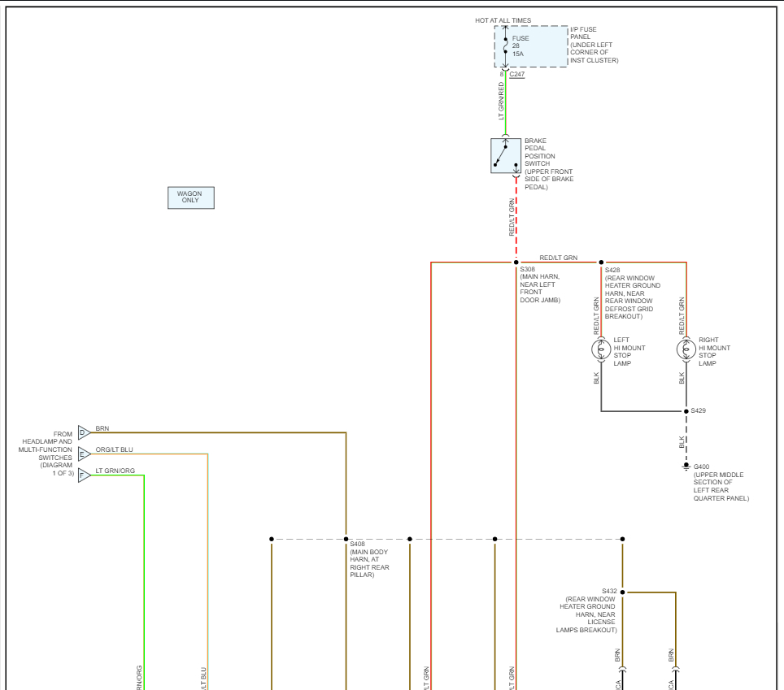Click the horizontal RED/LT GRN wire label

pyautogui.click(x=558, y=258)
